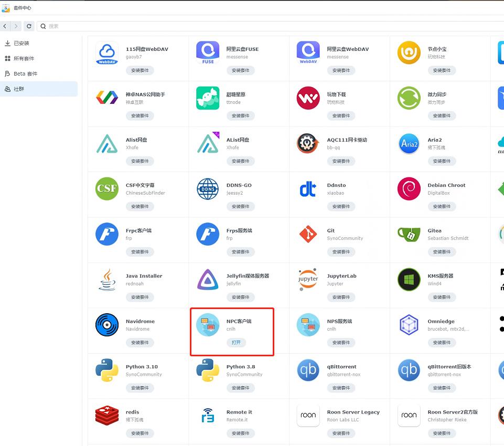
Task: Select Beta 套件 in the sidebar
Action: [x=25, y=73]
